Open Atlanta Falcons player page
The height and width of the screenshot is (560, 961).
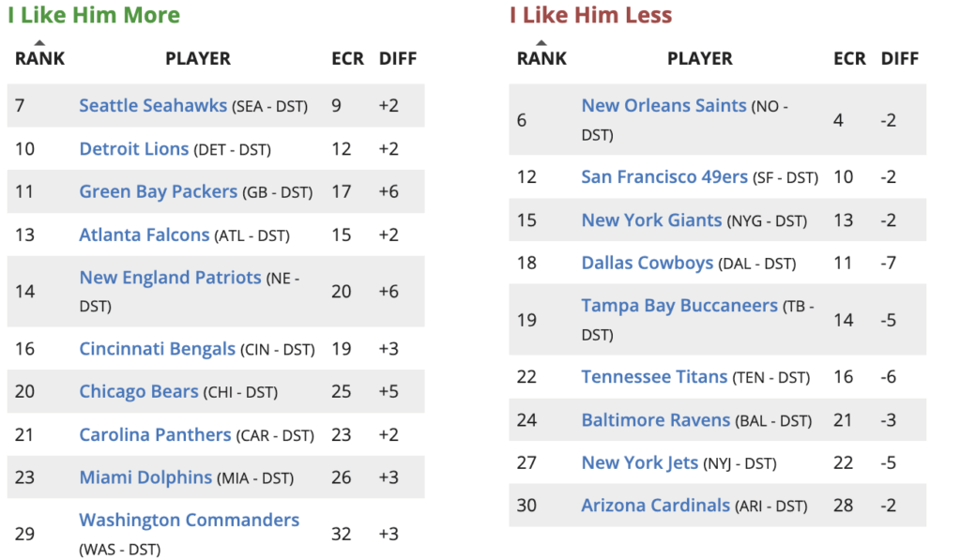(144, 235)
